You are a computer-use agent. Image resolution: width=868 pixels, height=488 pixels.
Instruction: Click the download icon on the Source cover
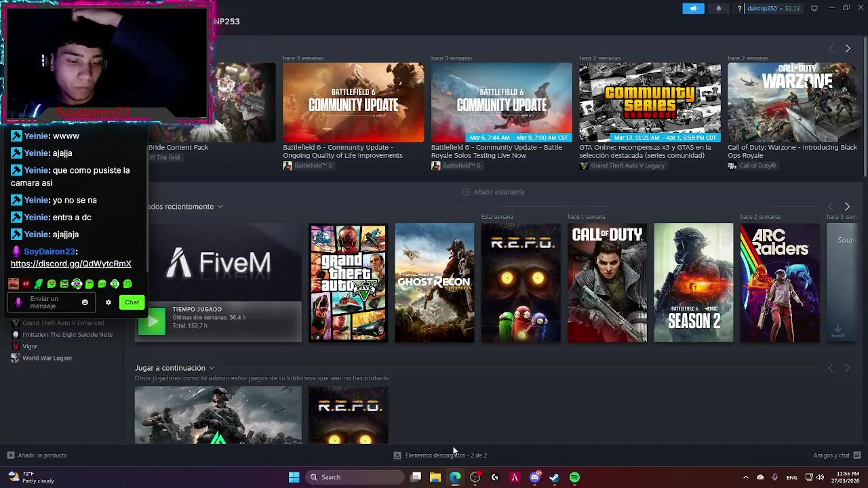click(x=838, y=330)
